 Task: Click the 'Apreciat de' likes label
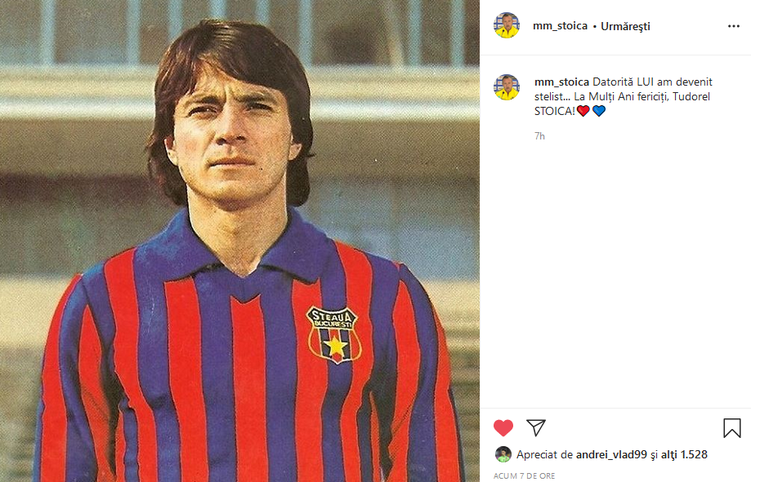(540, 454)
